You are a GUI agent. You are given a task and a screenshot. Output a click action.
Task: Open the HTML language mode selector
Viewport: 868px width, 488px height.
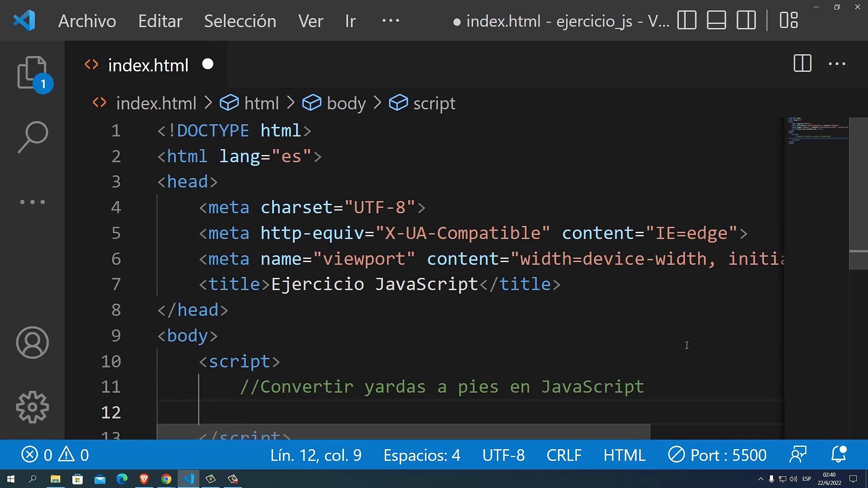tap(624, 455)
